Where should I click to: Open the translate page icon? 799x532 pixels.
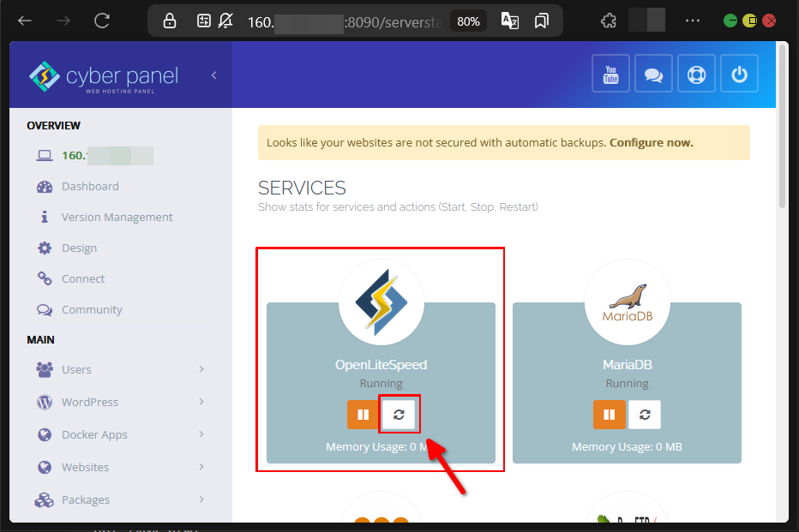coord(509,21)
